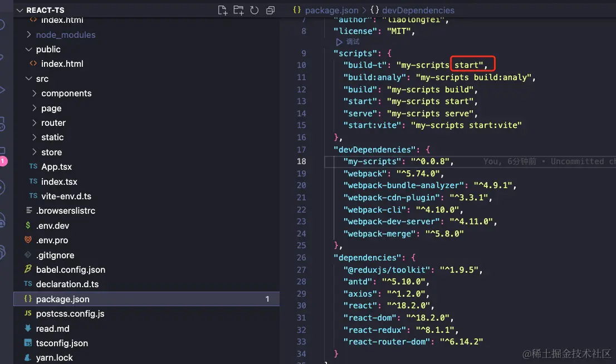Click the markdown icon beside read.md

pos(28,328)
